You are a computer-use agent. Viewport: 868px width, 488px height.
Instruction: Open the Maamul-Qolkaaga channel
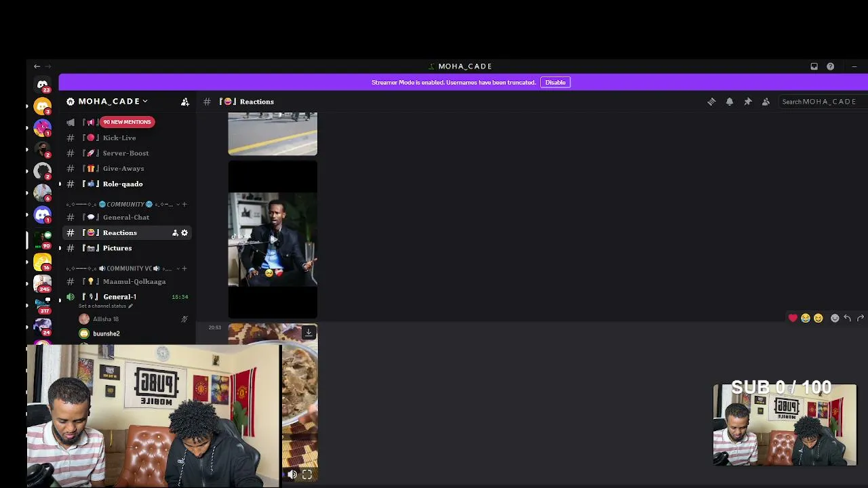[x=127, y=281]
